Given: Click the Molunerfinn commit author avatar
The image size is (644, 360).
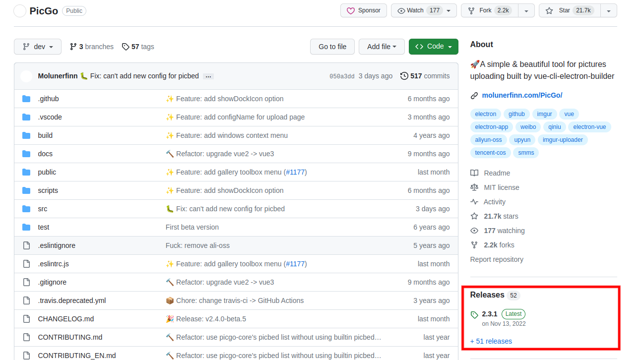Looking at the screenshot, I should point(26,76).
